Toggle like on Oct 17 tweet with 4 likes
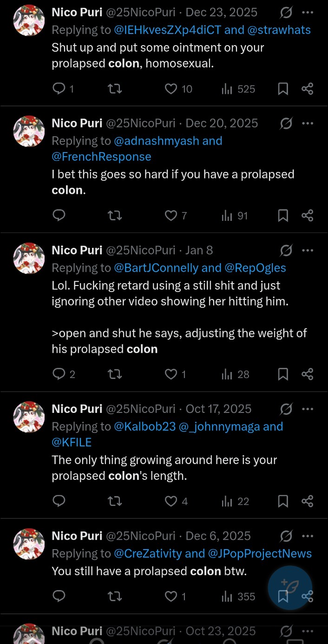328x644 pixels. [x=177, y=501]
